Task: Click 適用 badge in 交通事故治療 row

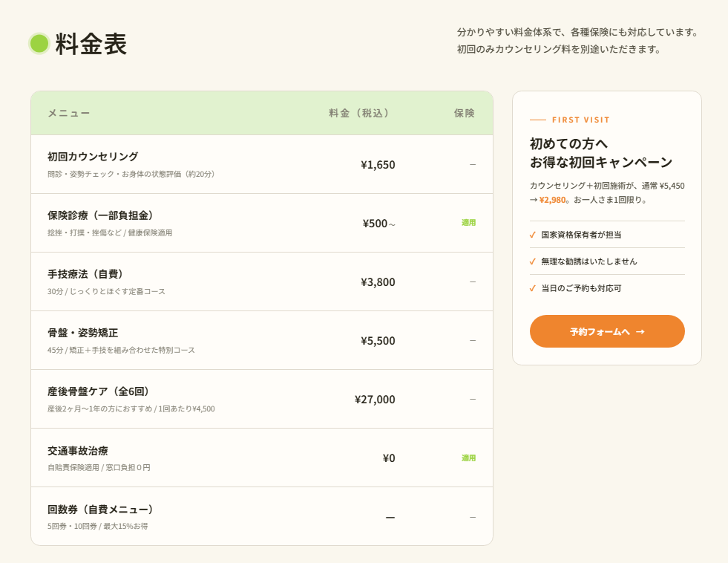Action: 468,458
